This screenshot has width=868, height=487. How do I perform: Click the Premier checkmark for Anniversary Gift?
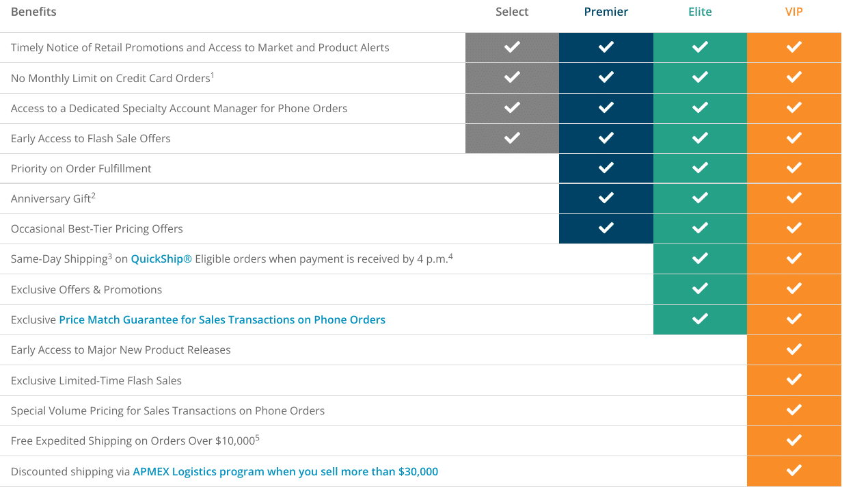[x=606, y=198]
